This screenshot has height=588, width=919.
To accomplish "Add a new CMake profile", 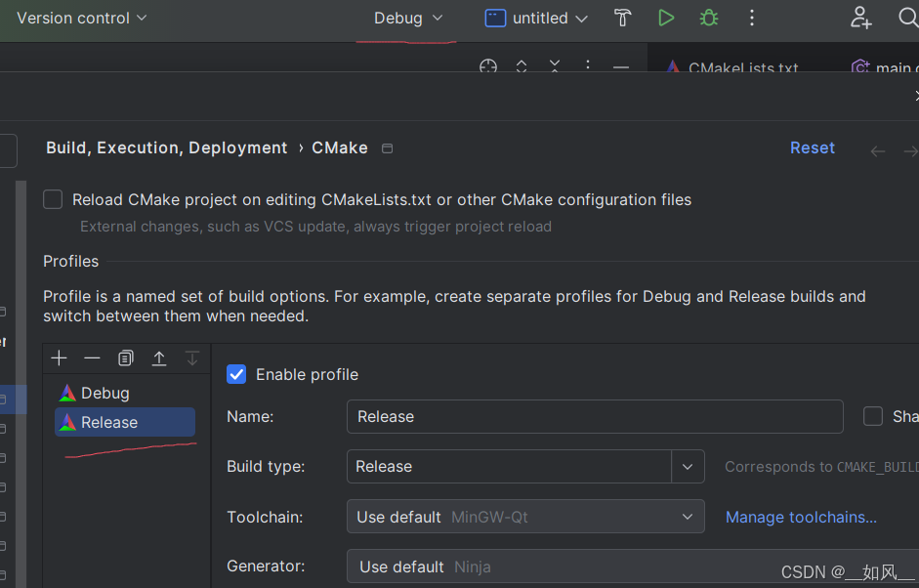I will point(59,358).
